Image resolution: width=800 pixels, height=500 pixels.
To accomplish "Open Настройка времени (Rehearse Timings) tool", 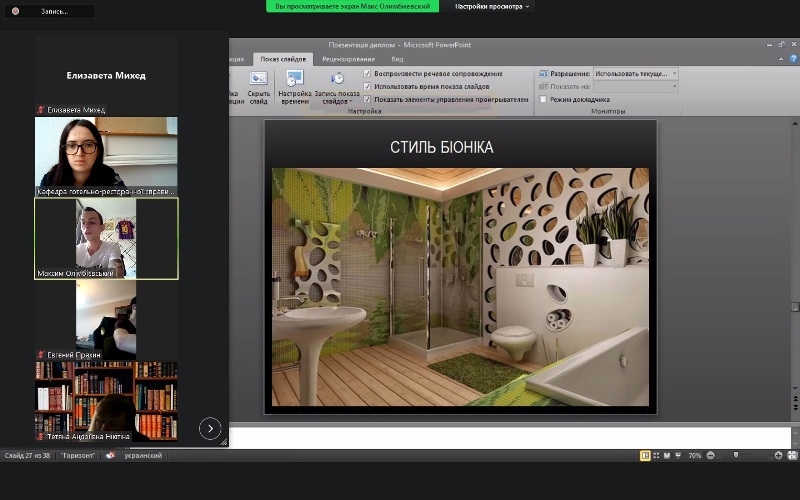I will (x=295, y=83).
